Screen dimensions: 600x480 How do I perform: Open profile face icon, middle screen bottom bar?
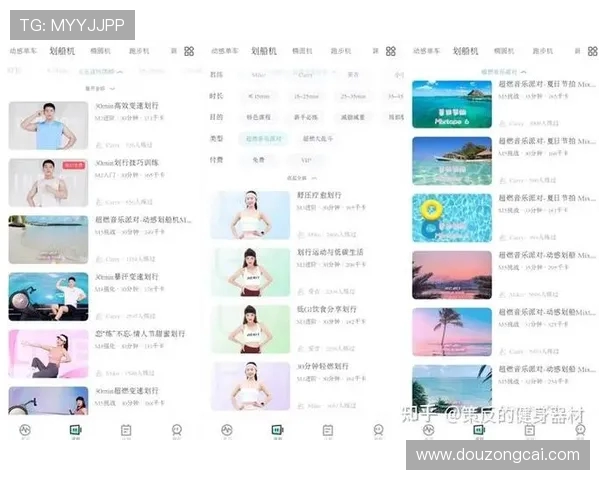pyautogui.click(x=378, y=430)
